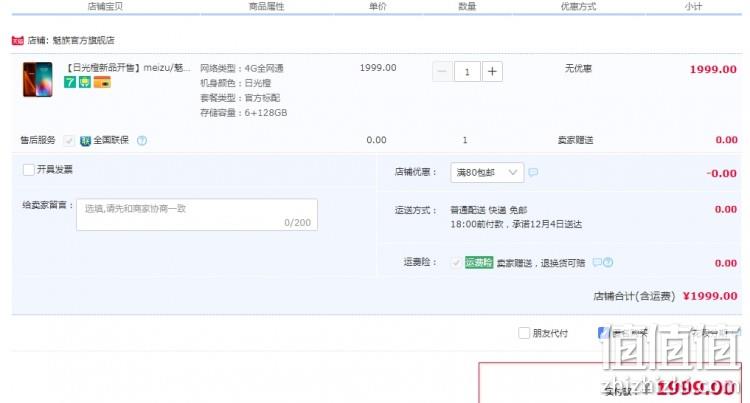
Task: Click the 18:00前付款 delivery promise text
Action: pyautogui.click(x=516, y=224)
